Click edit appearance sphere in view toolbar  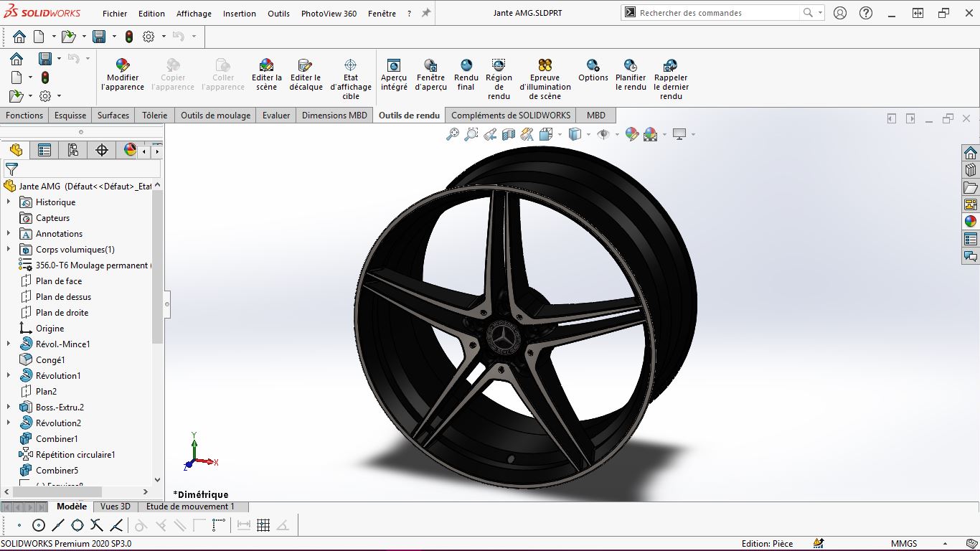coord(632,134)
